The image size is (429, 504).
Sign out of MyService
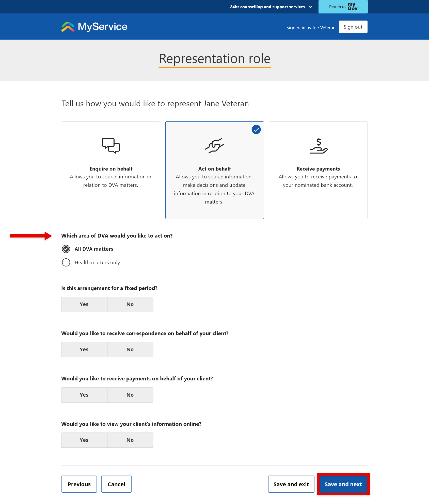pos(353,27)
